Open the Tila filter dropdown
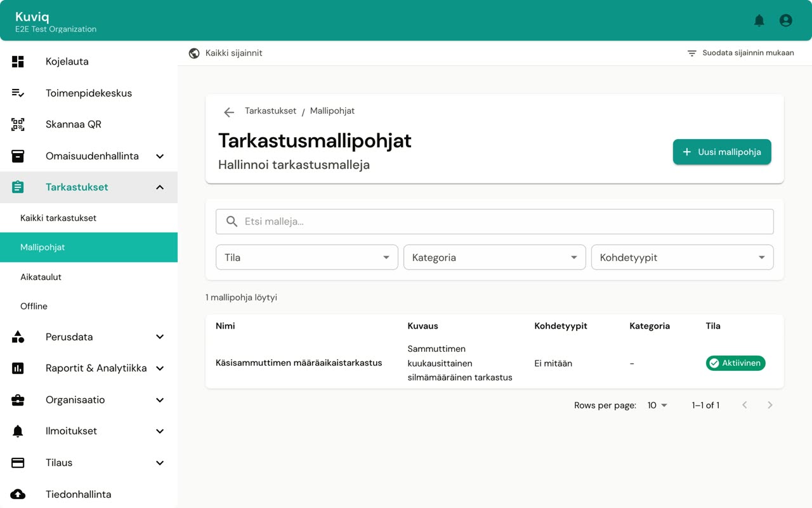This screenshot has width=812, height=508. tap(307, 257)
